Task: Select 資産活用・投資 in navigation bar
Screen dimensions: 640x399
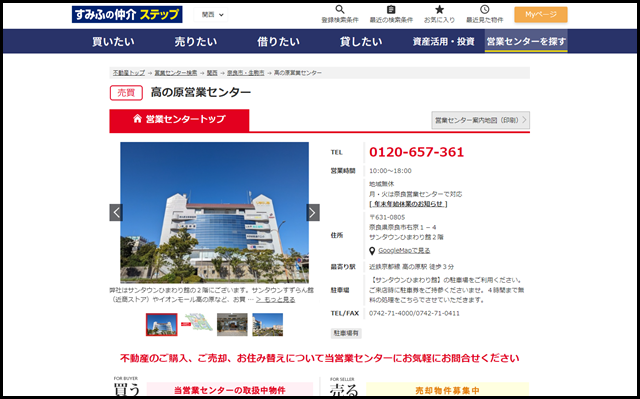Action: pos(444,42)
